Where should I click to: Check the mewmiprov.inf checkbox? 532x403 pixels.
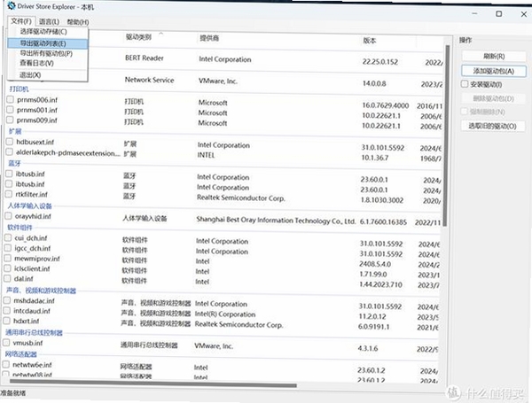(7, 258)
